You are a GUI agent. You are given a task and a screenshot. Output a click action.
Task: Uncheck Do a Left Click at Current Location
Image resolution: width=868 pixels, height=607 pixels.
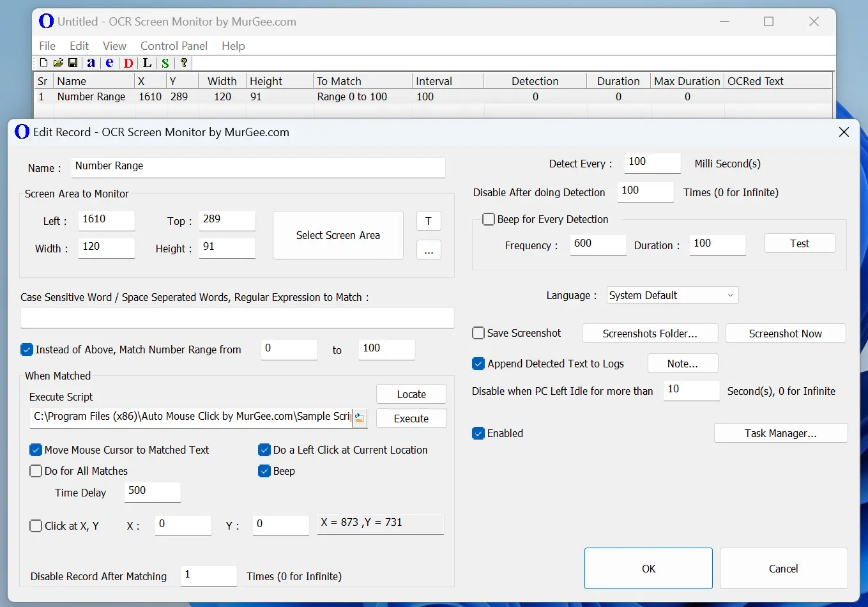pos(264,450)
